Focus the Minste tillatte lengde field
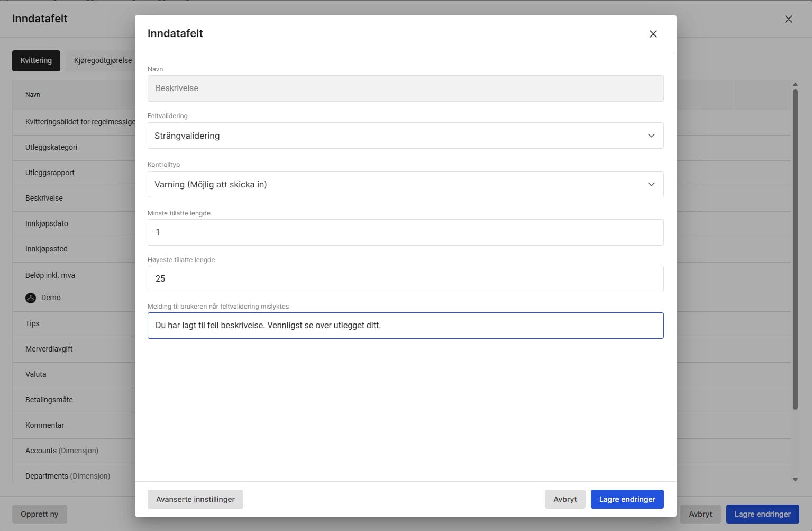Image resolution: width=812 pixels, height=531 pixels. 405,232
